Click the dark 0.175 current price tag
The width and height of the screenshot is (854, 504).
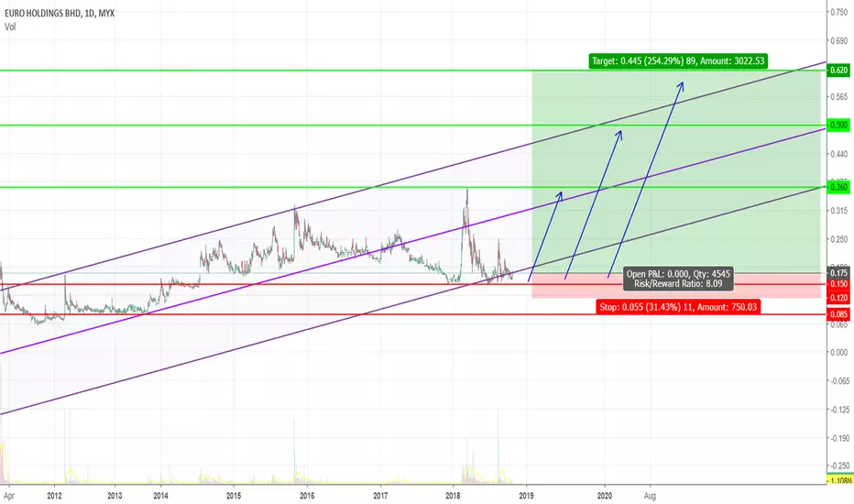pos(838,273)
